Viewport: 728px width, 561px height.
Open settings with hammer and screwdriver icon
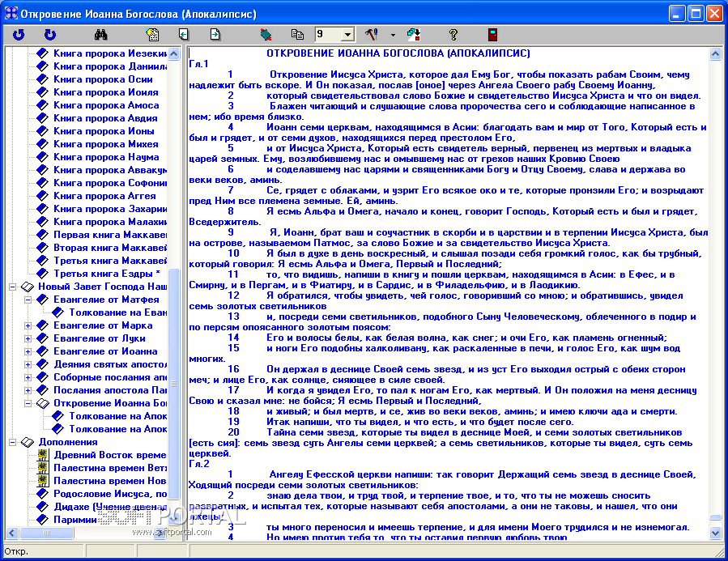pos(371,34)
